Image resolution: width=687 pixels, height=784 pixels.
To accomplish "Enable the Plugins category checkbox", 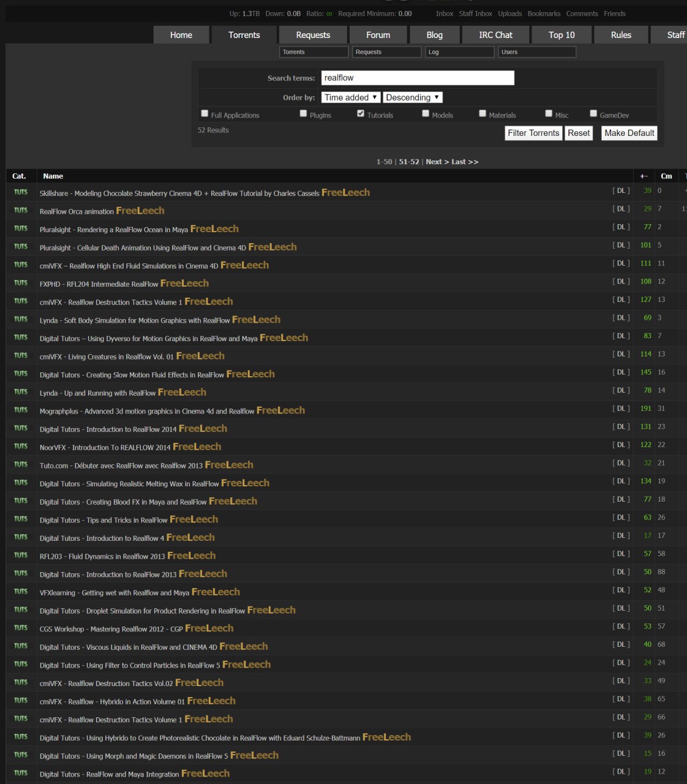I will tap(303, 113).
